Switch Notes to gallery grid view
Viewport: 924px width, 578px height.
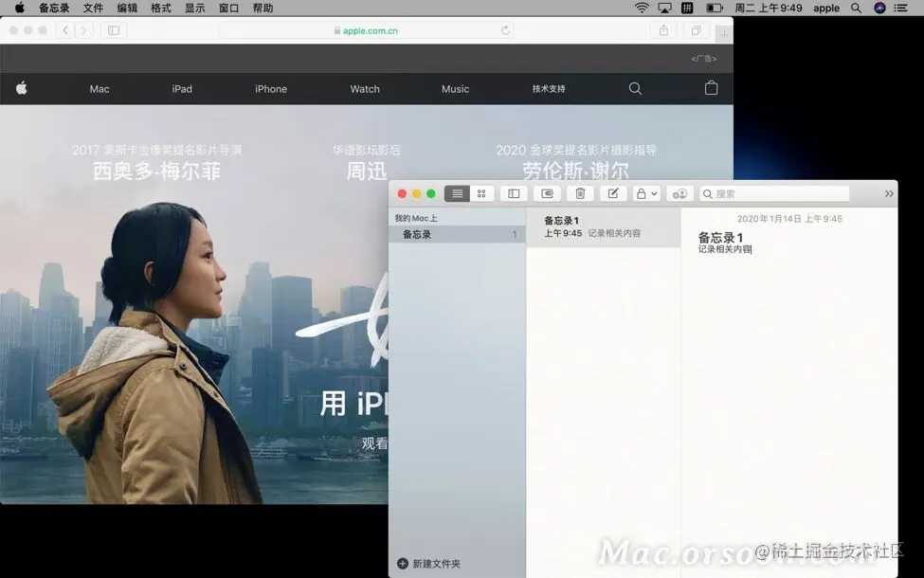(481, 194)
